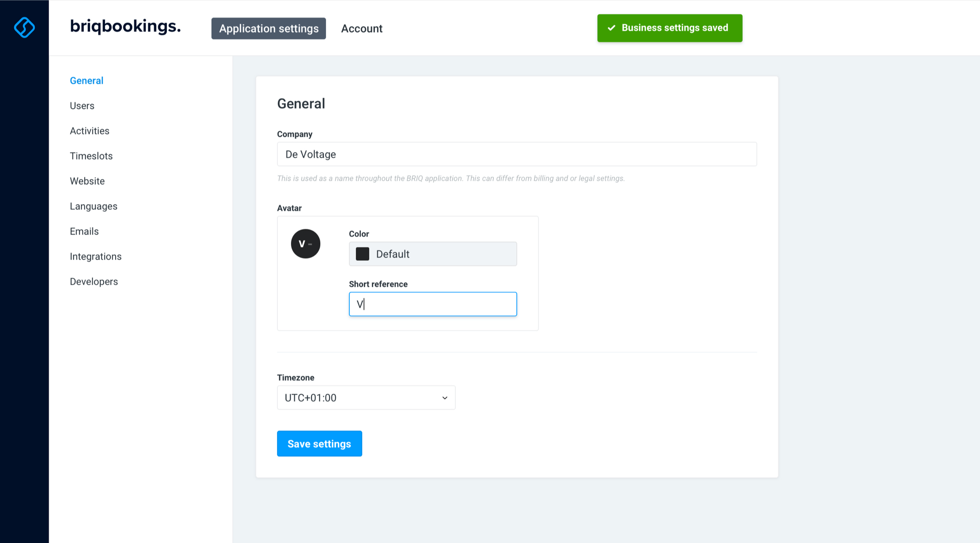Dismiss the Business settings saved banner
980x543 pixels.
670,28
